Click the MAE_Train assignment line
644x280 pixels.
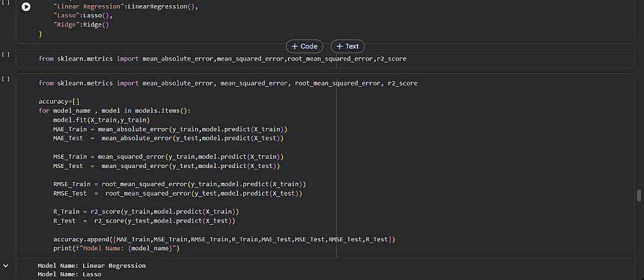(170, 129)
